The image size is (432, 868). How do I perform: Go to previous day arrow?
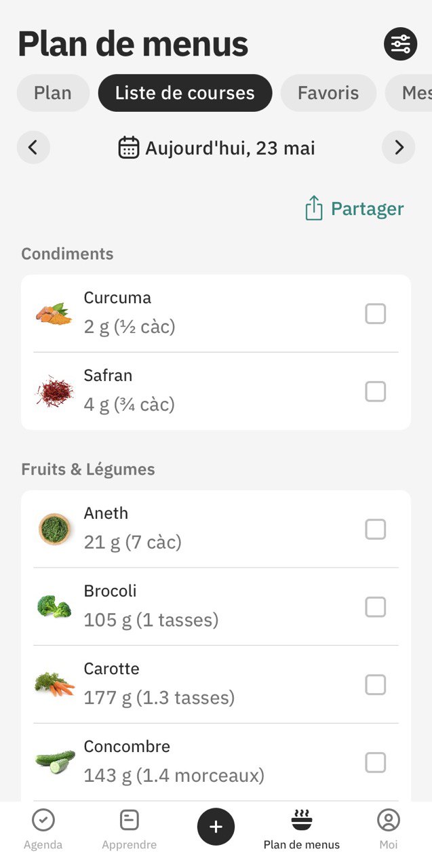tap(33, 147)
